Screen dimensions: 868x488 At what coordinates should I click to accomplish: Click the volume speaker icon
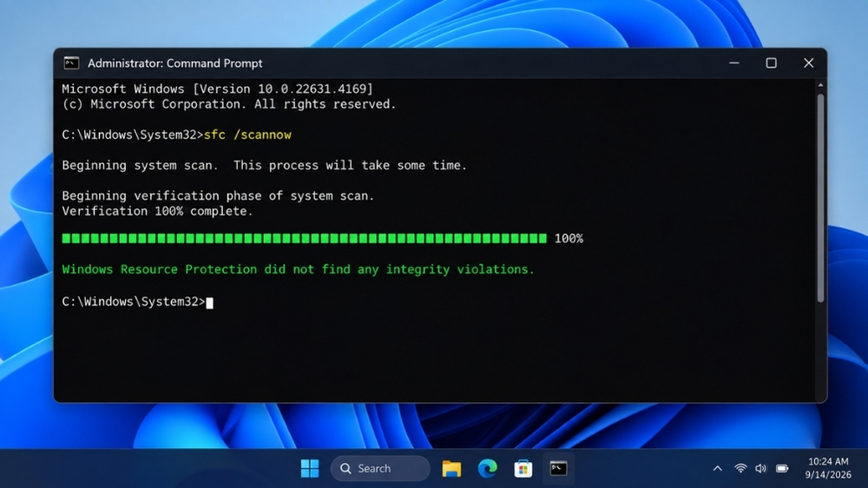tap(761, 469)
